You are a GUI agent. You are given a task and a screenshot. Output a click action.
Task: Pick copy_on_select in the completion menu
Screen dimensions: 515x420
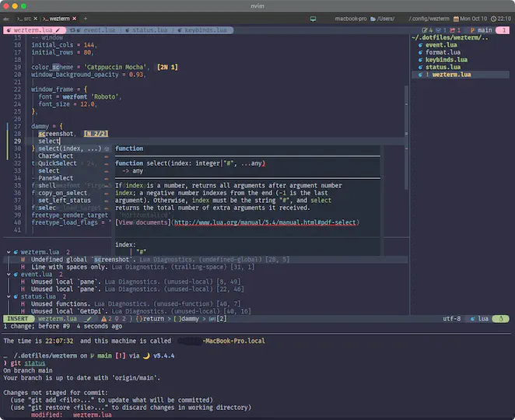(63, 192)
